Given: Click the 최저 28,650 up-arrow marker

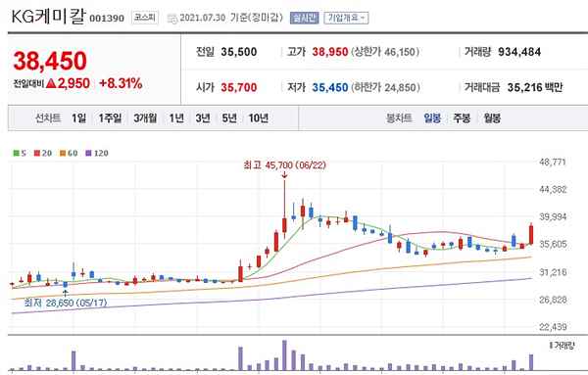Looking at the screenshot, I should pyautogui.click(x=66, y=293).
